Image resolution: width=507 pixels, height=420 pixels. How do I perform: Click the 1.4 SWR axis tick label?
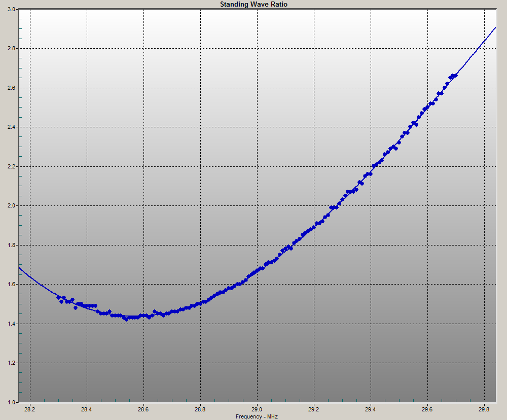[x=10, y=324]
